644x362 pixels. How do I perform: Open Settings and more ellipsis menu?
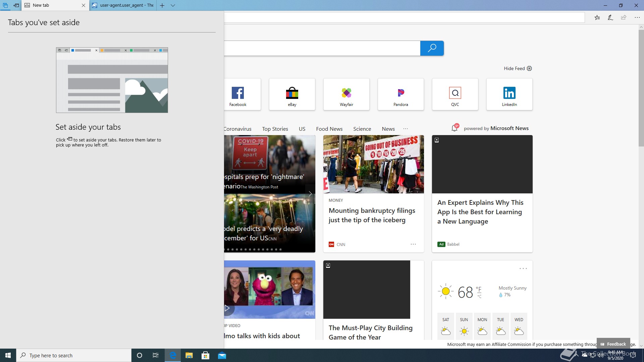pos(637,17)
